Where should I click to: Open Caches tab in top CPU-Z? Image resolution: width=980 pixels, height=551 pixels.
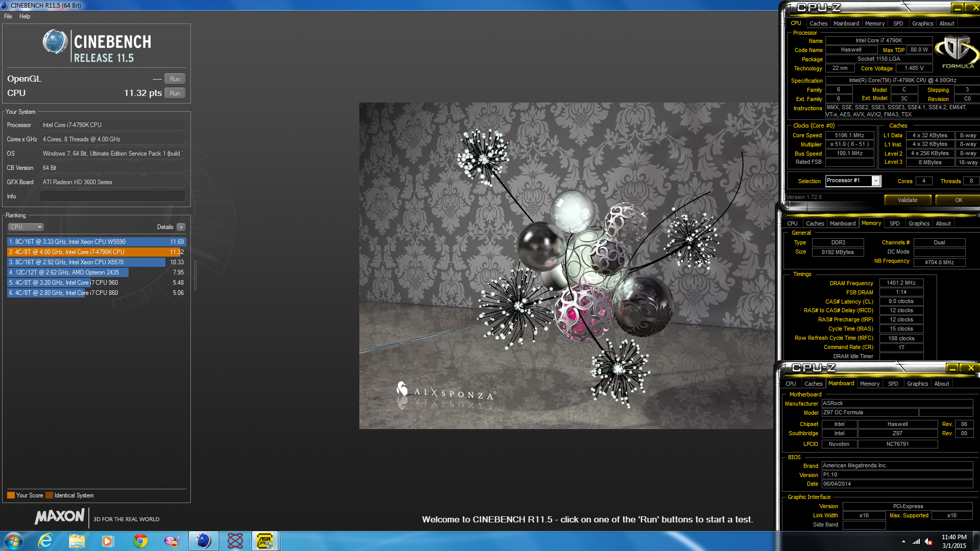tap(818, 23)
